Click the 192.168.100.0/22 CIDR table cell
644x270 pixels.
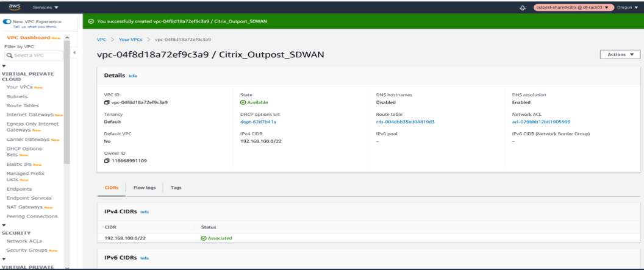(125, 238)
